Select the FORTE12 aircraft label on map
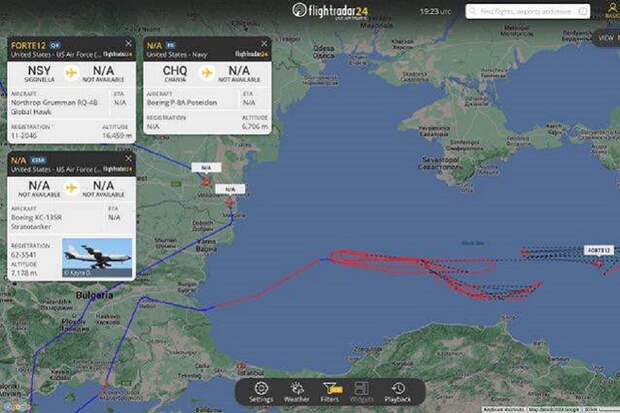620x413 pixels. tap(599, 250)
